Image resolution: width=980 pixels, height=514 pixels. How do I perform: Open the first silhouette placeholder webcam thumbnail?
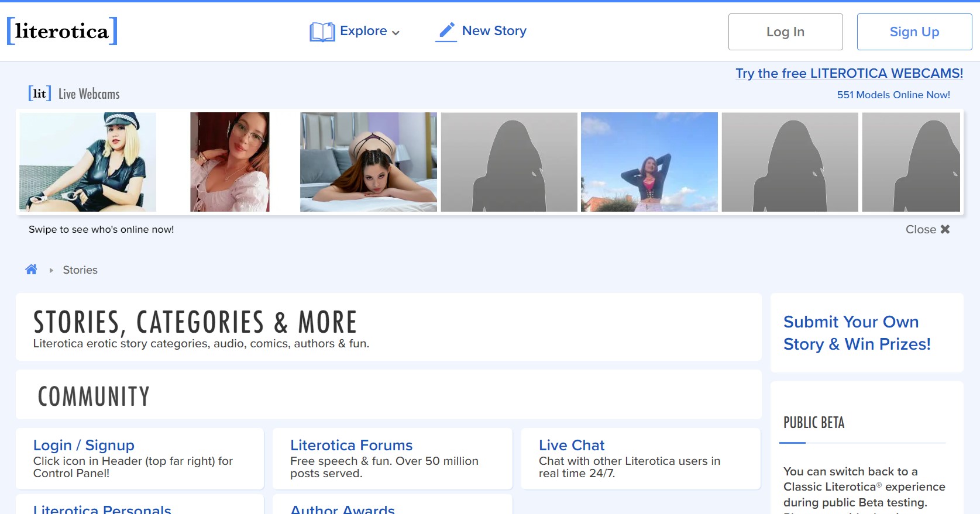pyautogui.click(x=509, y=162)
